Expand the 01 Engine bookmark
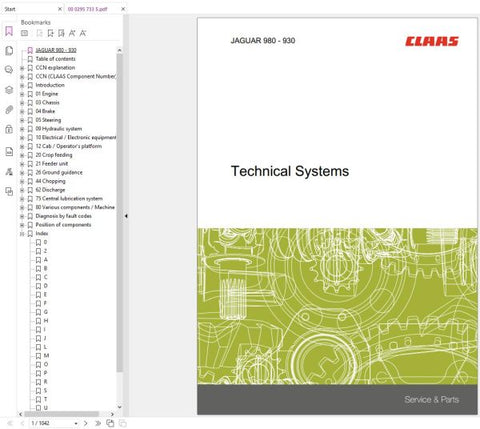This screenshot has height=429, width=480. (x=22, y=94)
